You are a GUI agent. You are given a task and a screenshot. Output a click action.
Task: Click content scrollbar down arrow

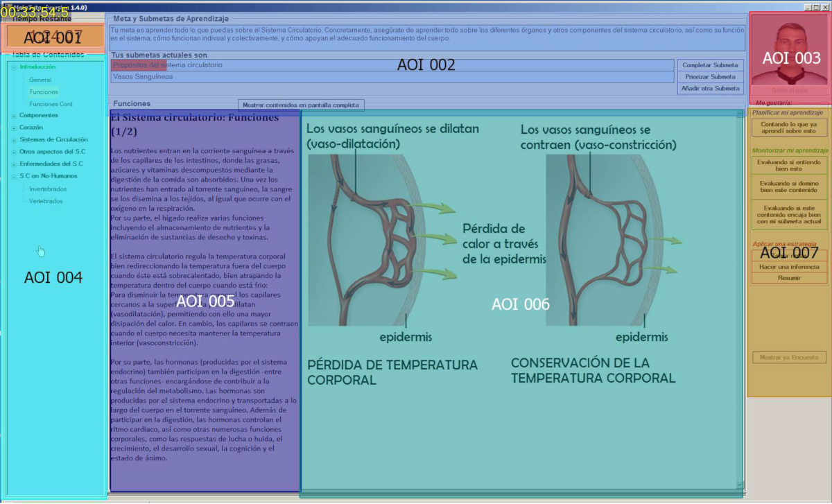pyautogui.click(x=739, y=485)
